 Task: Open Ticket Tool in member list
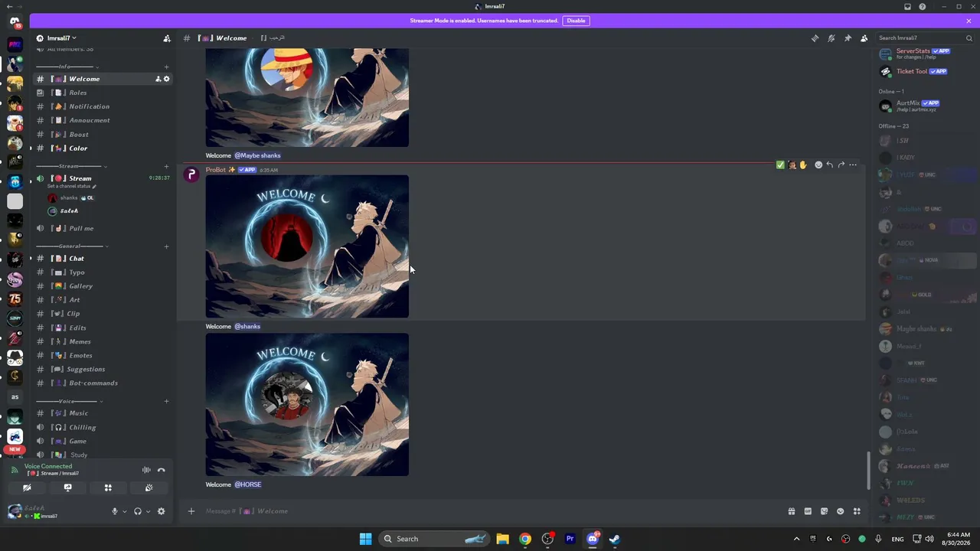[926, 71]
